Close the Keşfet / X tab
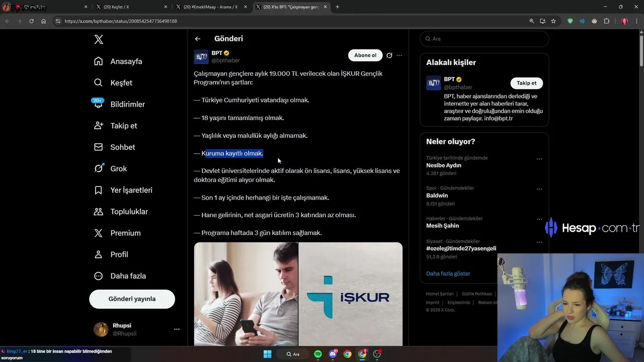The image size is (644, 362). [x=166, y=7]
